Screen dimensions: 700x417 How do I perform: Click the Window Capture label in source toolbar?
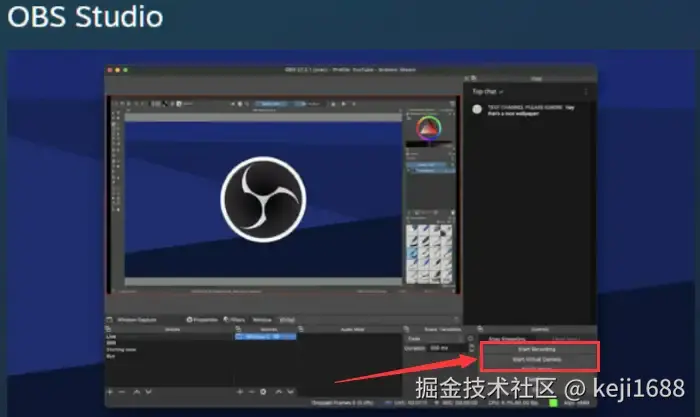pos(137,320)
